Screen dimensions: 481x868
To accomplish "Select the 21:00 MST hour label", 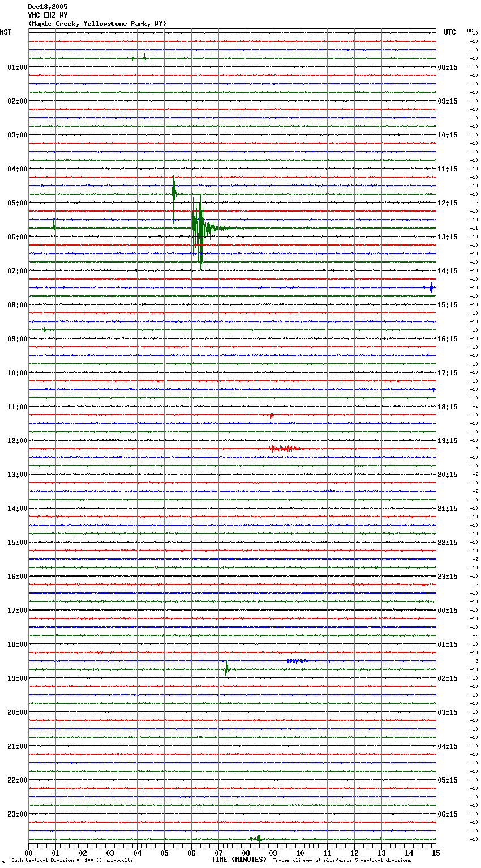I will click(18, 746).
